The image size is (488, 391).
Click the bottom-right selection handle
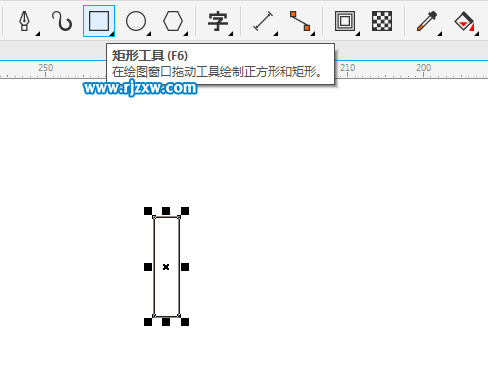(185, 322)
